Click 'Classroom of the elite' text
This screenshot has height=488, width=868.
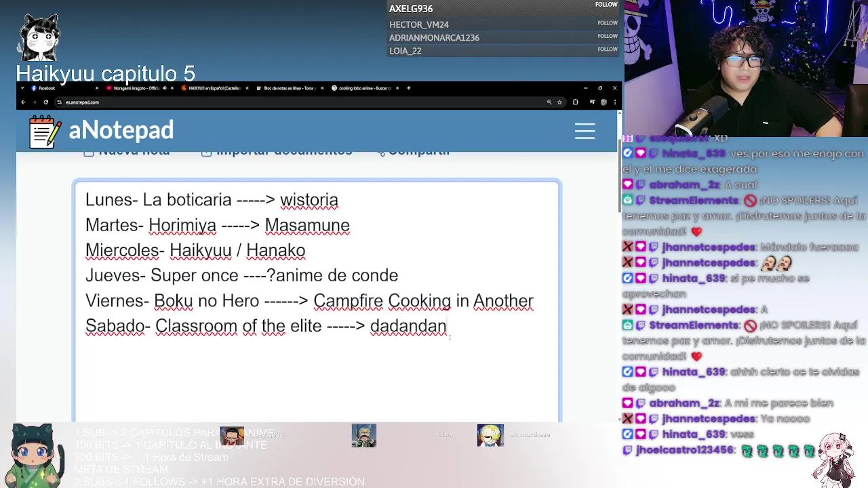[x=238, y=326]
